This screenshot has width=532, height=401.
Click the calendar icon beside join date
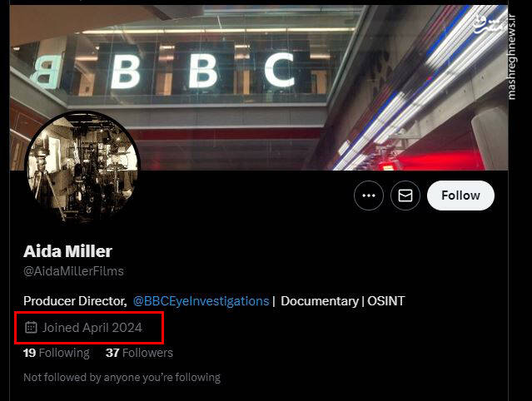coord(32,328)
